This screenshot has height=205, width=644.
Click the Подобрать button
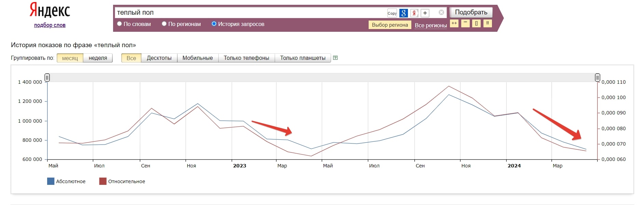pos(471,12)
